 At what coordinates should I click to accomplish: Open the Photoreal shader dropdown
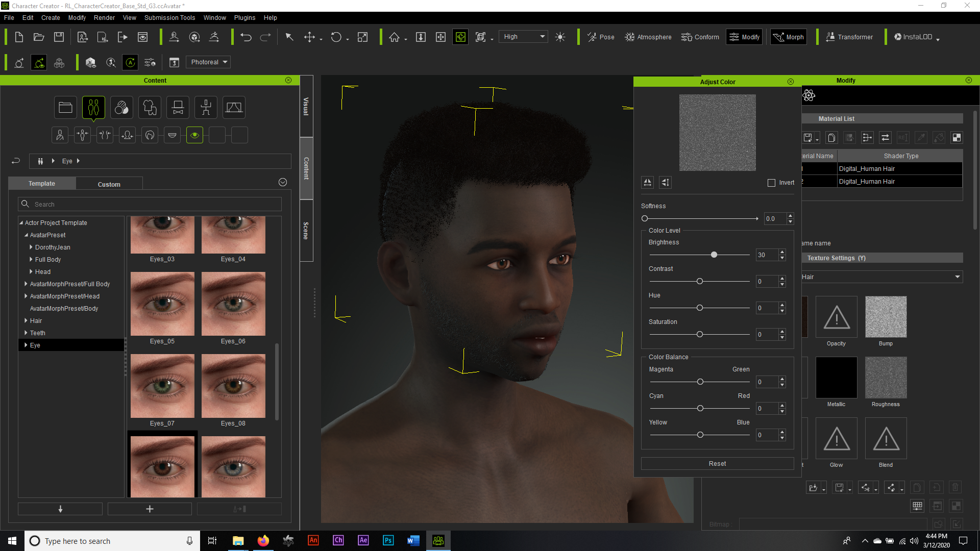coord(208,62)
